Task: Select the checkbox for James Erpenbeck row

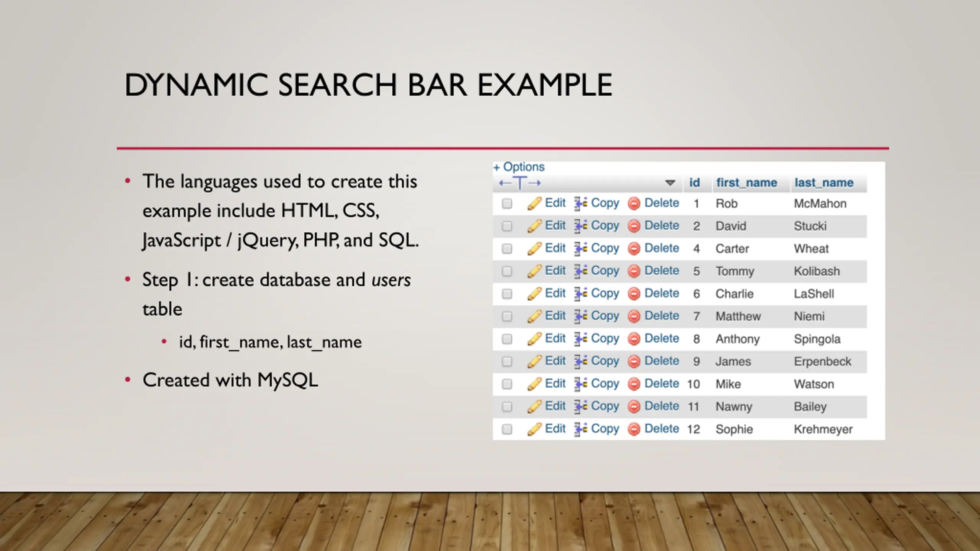Action: (507, 362)
